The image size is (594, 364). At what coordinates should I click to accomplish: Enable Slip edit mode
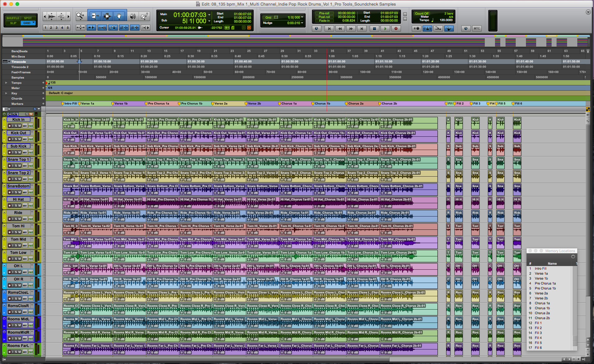point(13,23)
